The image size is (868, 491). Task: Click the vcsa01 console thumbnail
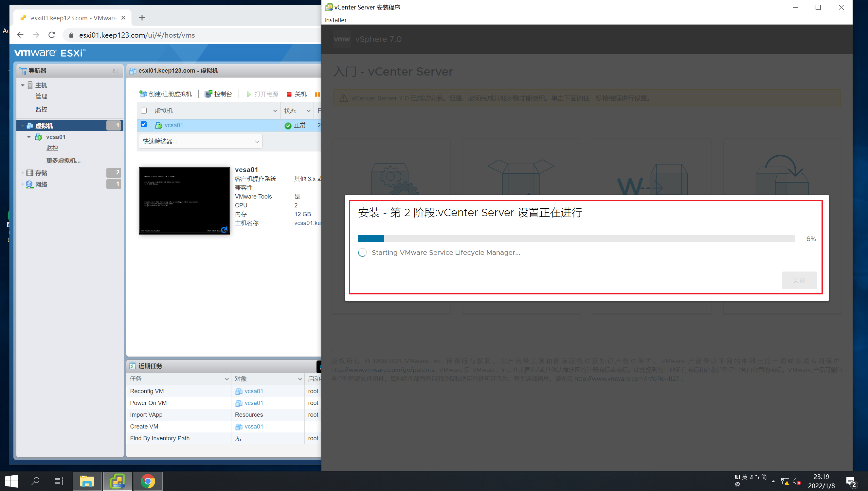click(x=184, y=201)
